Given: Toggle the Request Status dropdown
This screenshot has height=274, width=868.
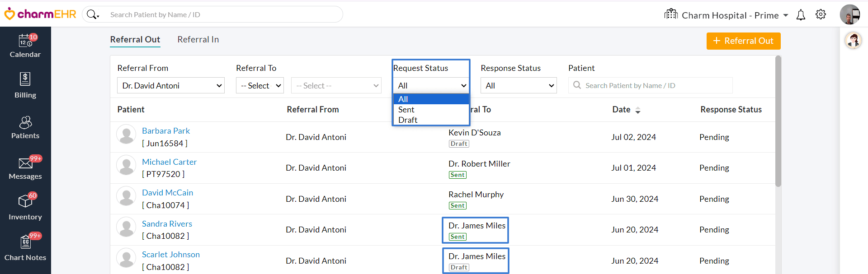Looking at the screenshot, I should click(x=431, y=85).
